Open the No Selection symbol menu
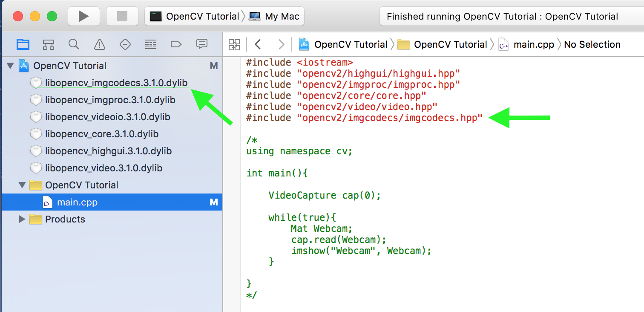This screenshot has height=312, width=644. pos(592,44)
